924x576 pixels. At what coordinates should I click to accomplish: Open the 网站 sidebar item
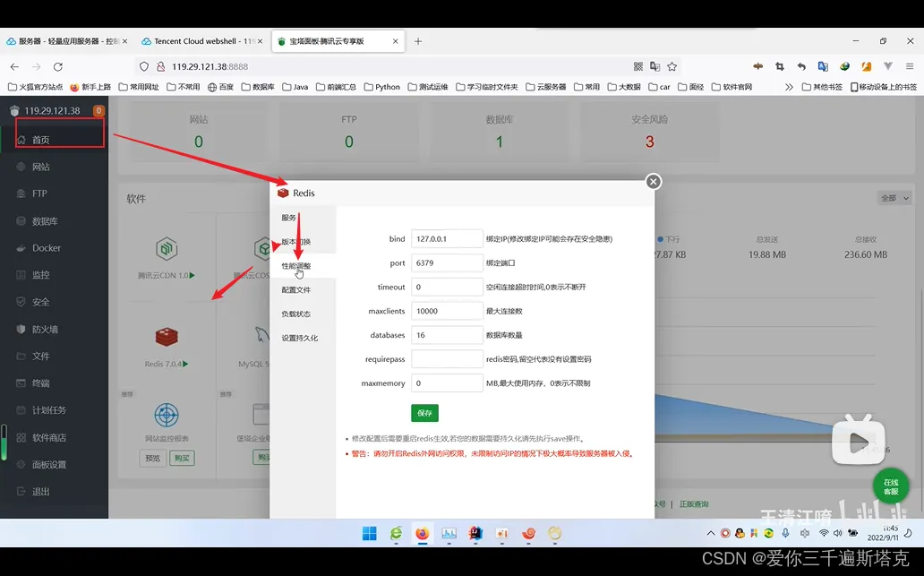click(x=53, y=167)
